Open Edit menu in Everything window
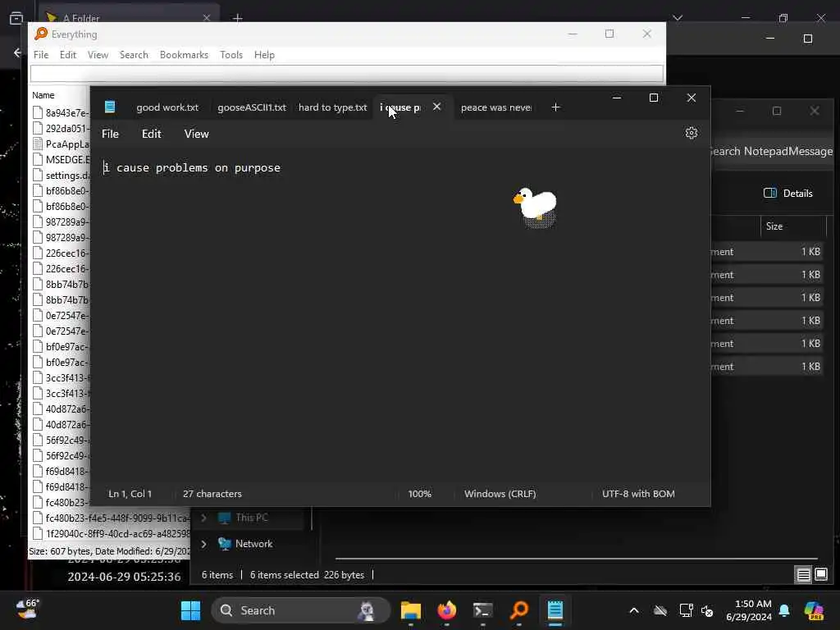This screenshot has width=840, height=630. pyautogui.click(x=67, y=55)
